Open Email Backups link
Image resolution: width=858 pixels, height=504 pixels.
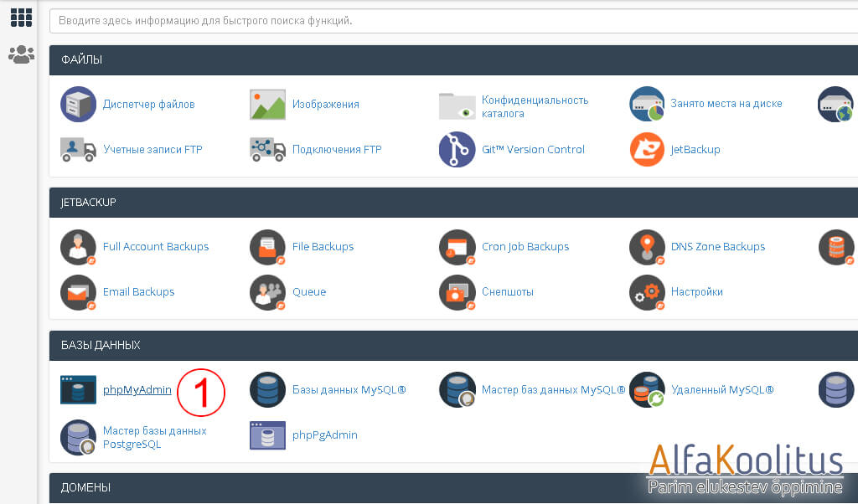pos(138,292)
